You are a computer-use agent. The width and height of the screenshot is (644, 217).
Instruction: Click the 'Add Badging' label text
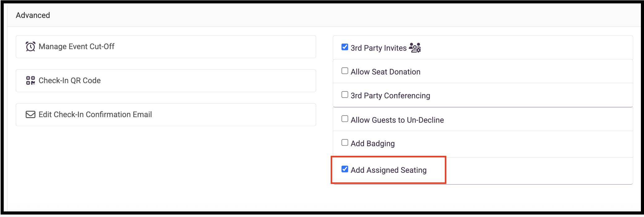tap(373, 143)
